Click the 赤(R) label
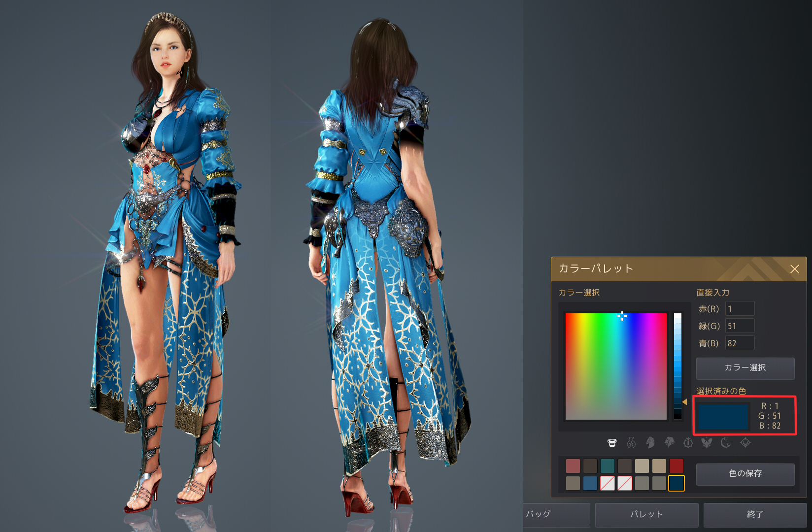The image size is (812, 532). click(709, 309)
